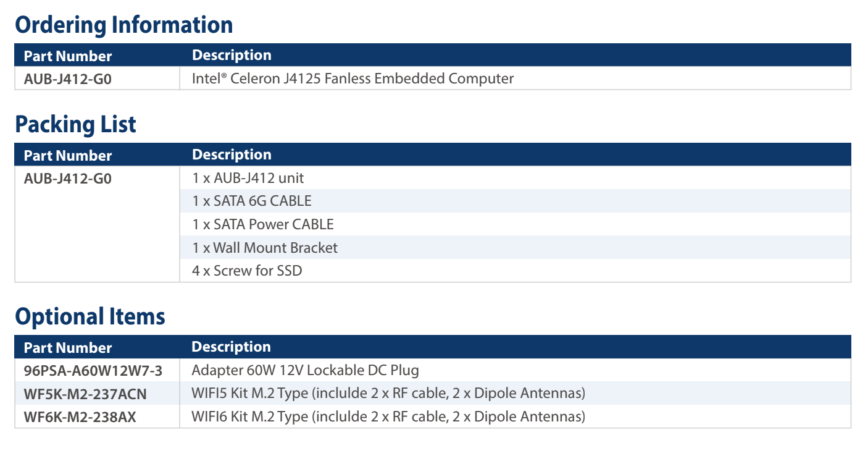Click the 4 x Screw for SSD row
Screen dimensions: 868x461
(x=247, y=271)
